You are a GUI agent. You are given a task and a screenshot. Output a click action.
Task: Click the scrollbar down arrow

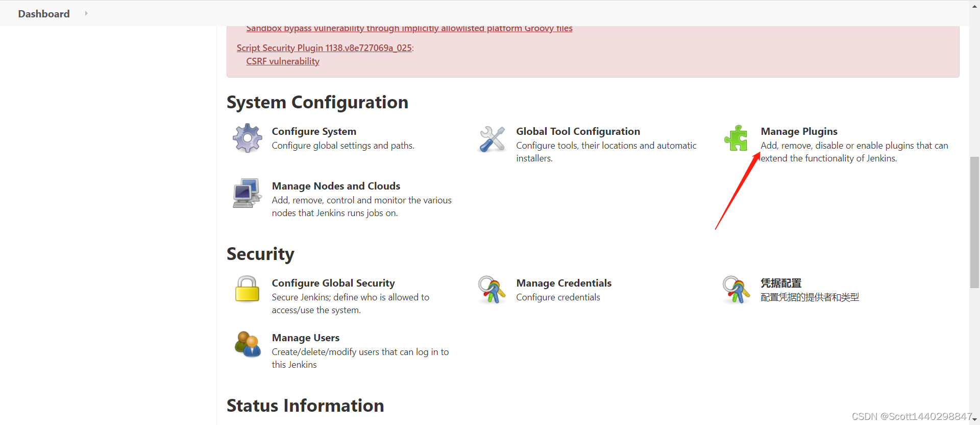pyautogui.click(x=974, y=419)
